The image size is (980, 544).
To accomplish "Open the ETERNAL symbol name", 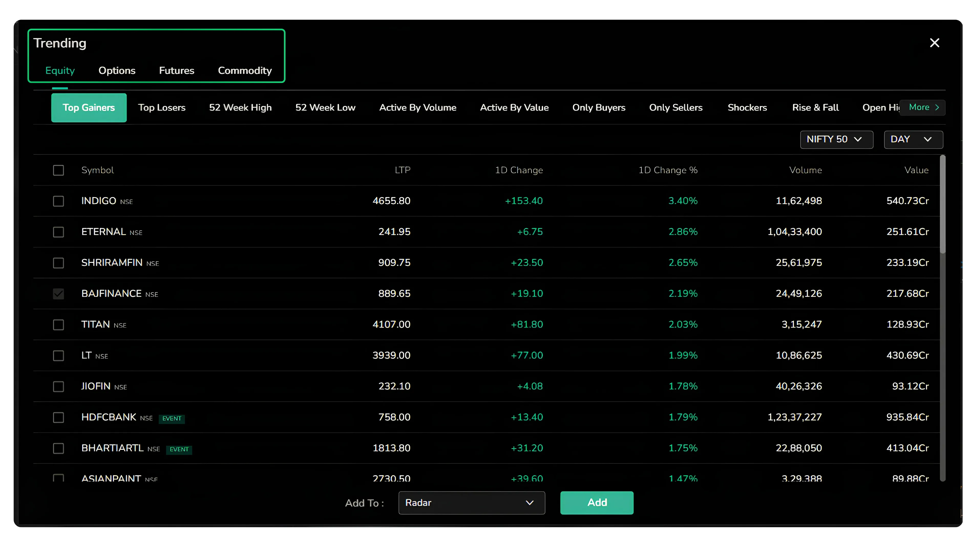I will coord(103,232).
